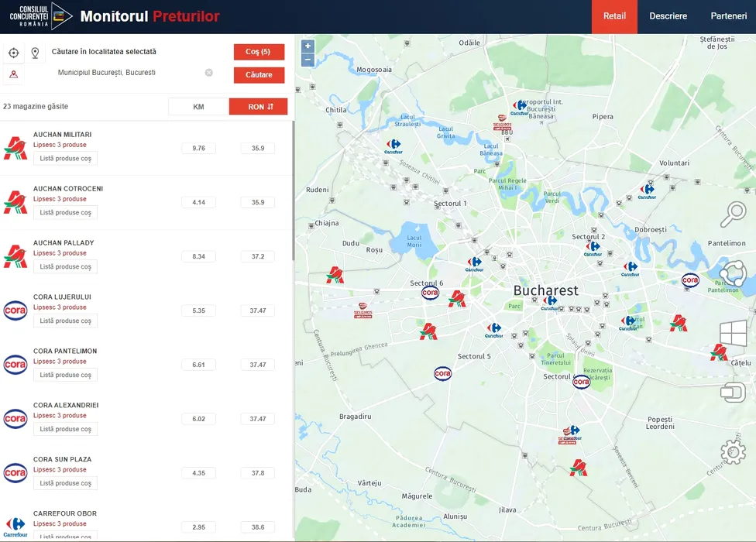The width and height of the screenshot is (756, 542).
Task: Open the settings gear charm
Action: pyautogui.click(x=732, y=451)
